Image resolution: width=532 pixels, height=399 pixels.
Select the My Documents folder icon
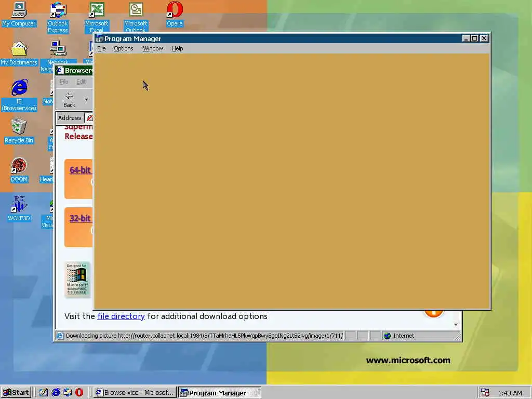19,54
